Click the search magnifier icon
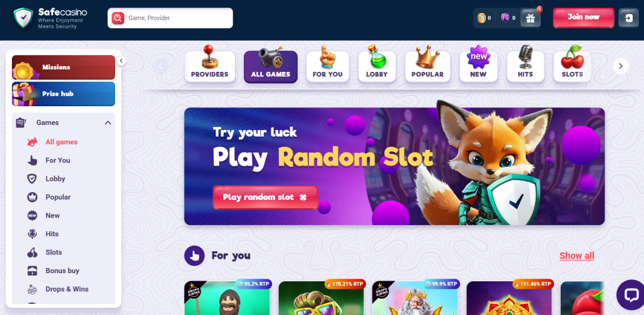Viewport: 644px width, 315px height. [118, 18]
